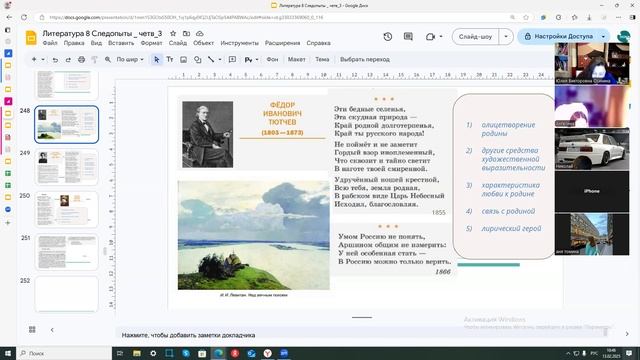640x360 pixels.
Task: Expand new slide layout dropdown arrow
Action: (43, 60)
